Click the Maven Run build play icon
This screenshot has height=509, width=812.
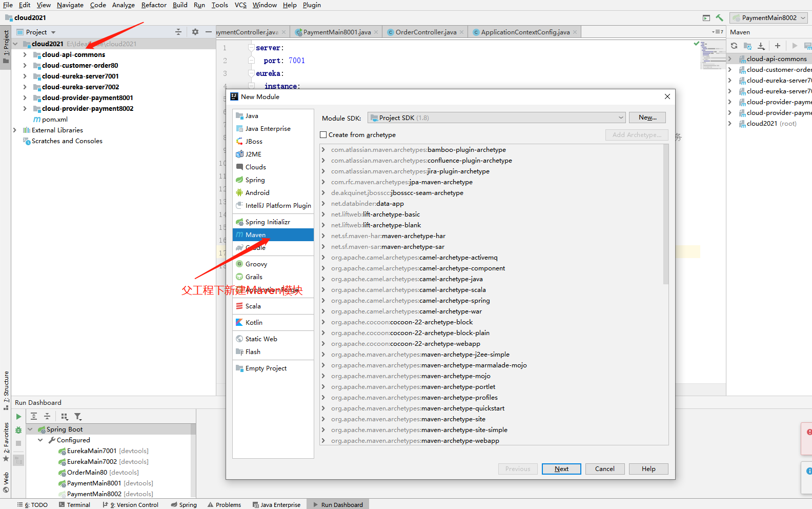(795, 46)
